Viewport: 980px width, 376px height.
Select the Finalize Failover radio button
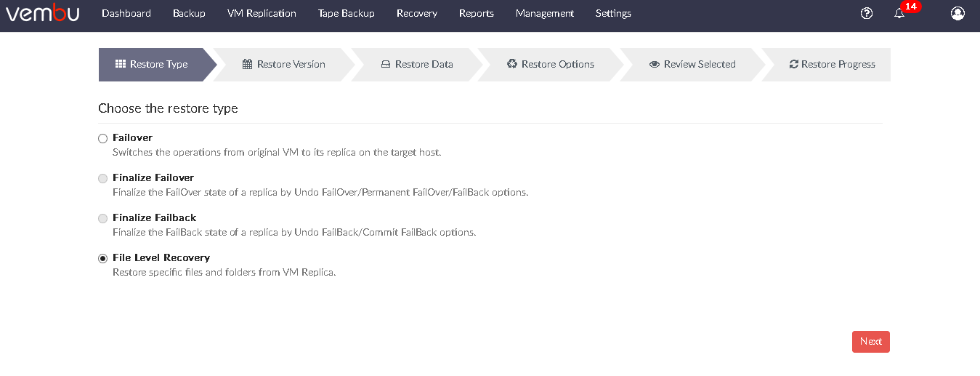[102, 178]
